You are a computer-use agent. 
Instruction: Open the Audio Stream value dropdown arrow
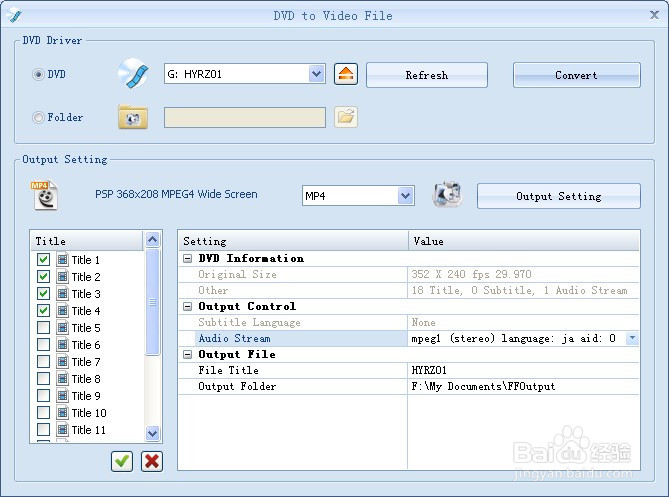coord(632,338)
